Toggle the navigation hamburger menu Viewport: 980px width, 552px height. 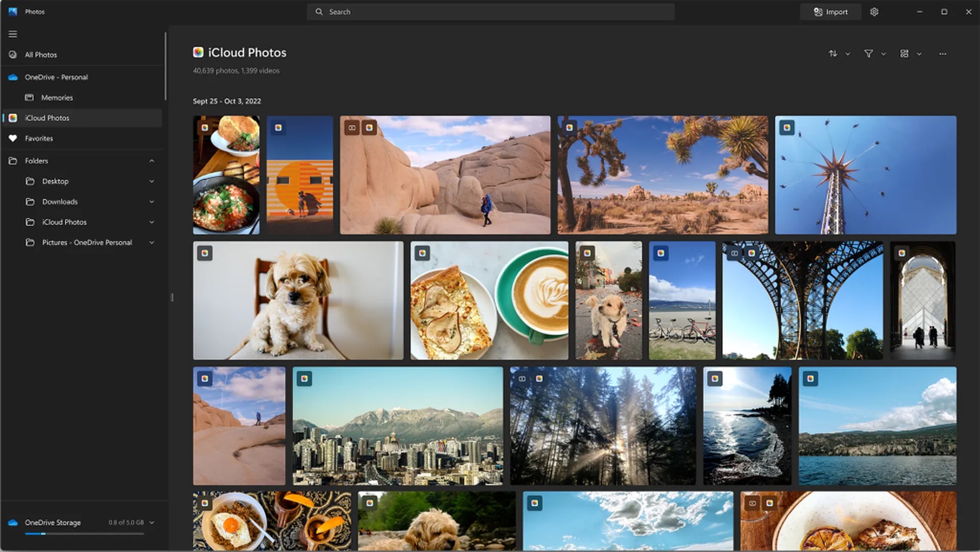click(13, 34)
